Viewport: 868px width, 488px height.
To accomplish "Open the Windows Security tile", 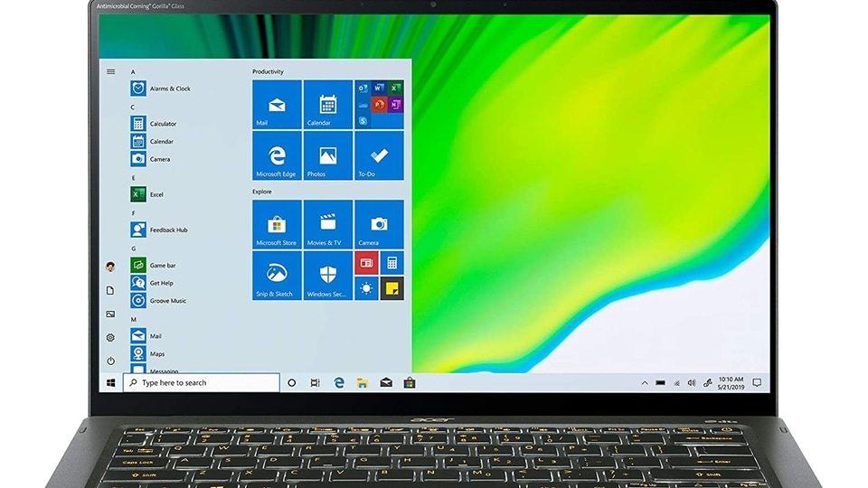I will click(x=327, y=276).
